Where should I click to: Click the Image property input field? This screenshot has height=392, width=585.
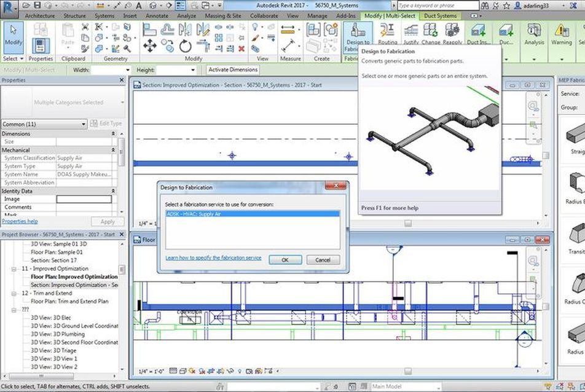(x=84, y=199)
